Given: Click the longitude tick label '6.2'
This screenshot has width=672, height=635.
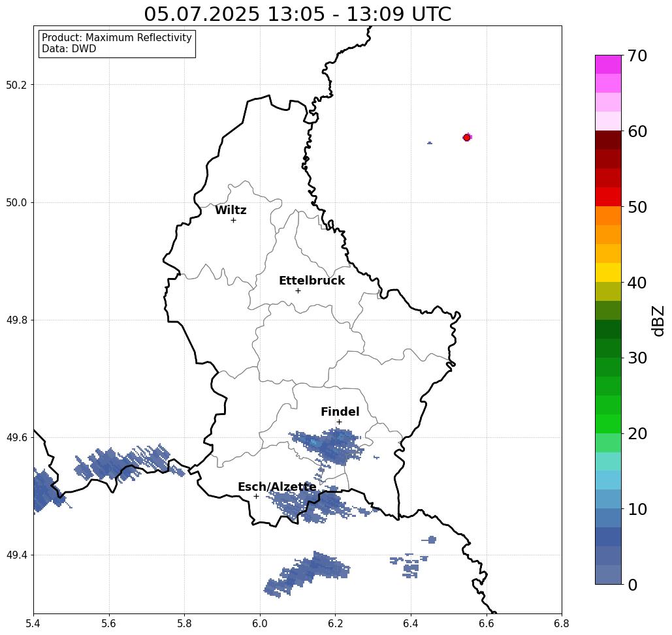Looking at the screenshot, I should coord(335,623).
